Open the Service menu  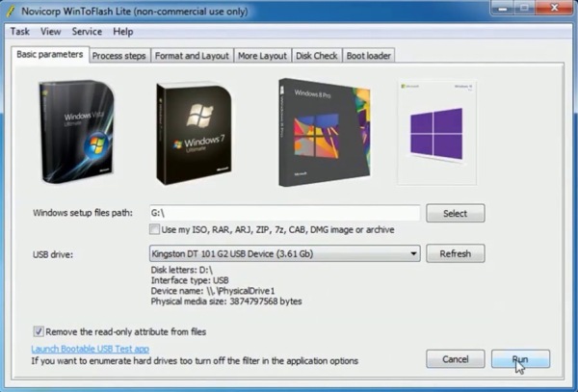(87, 32)
